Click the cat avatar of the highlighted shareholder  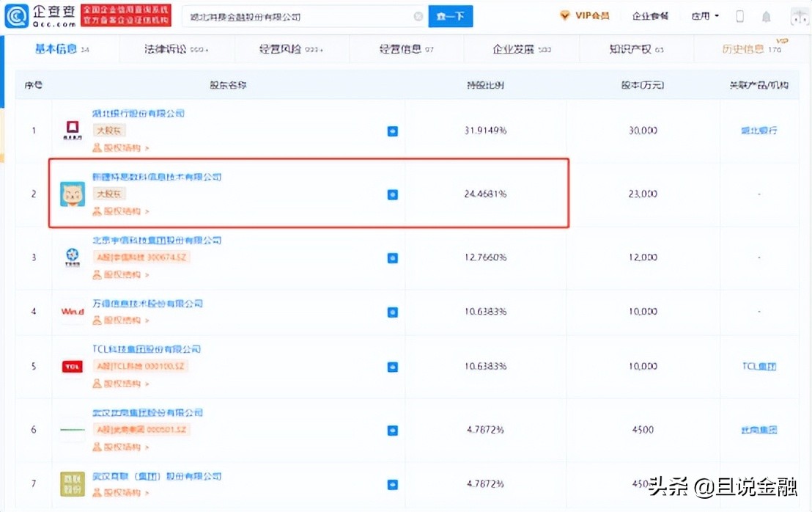(72, 194)
